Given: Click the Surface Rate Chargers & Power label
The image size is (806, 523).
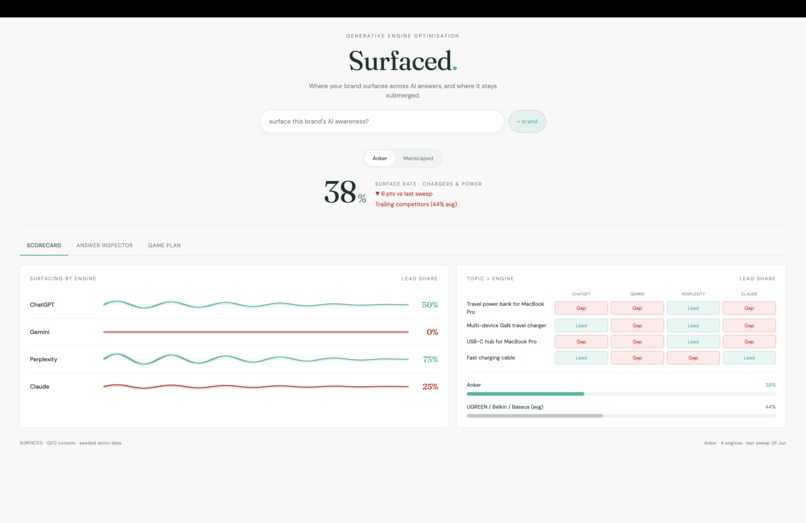Looking at the screenshot, I should (x=428, y=184).
